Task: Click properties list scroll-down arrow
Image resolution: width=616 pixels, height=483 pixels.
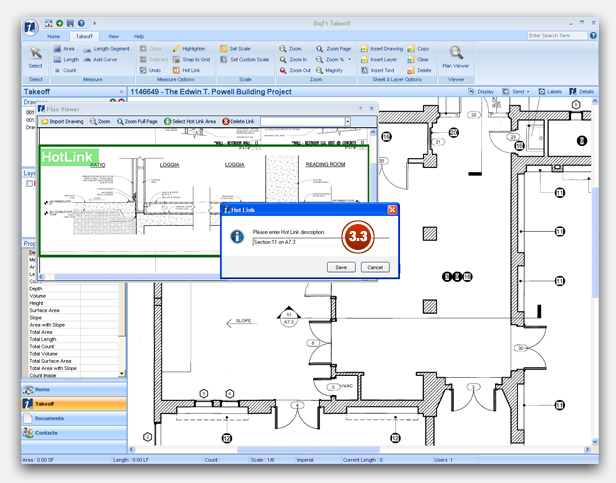Action: [x=122, y=374]
